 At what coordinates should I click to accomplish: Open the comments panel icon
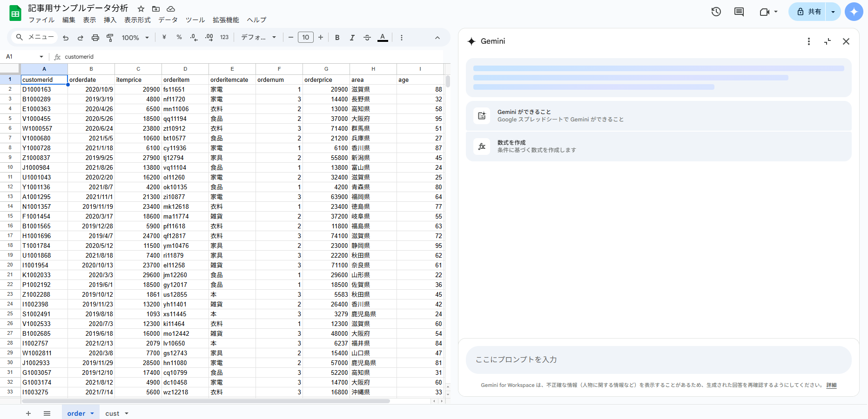click(739, 12)
